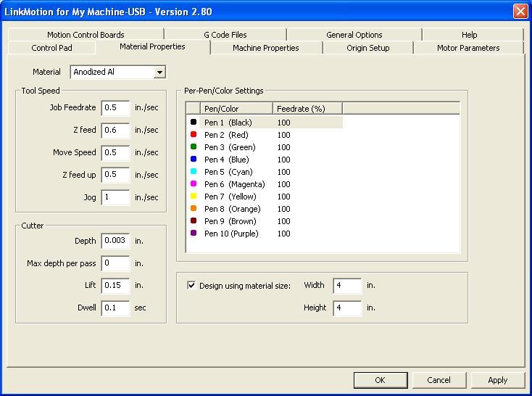Select the Pen 5 (Cyan) row
Viewport: 532px width, 396px height.
265,172
